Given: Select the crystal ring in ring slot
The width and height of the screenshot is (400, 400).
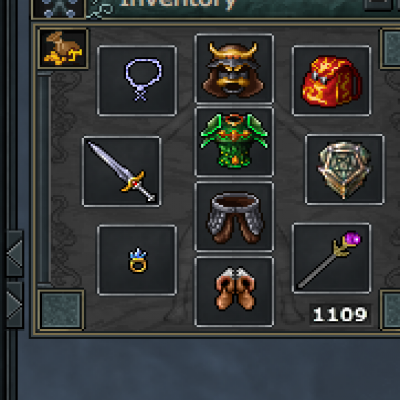Looking at the screenshot, I should click(x=137, y=260).
